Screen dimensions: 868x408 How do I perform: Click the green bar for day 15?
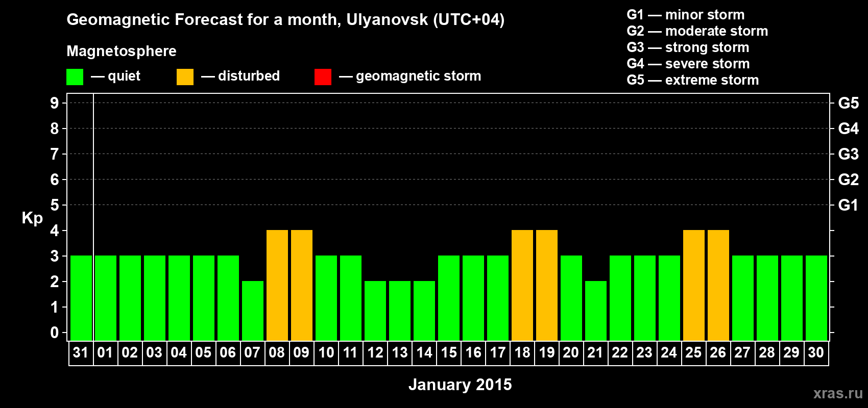[x=449, y=298]
